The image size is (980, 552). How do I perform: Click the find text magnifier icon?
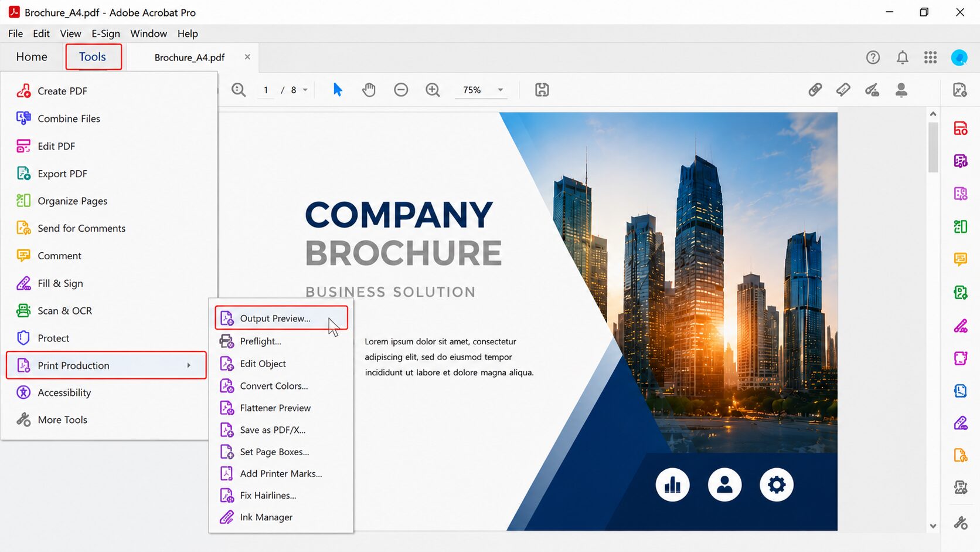(x=239, y=90)
